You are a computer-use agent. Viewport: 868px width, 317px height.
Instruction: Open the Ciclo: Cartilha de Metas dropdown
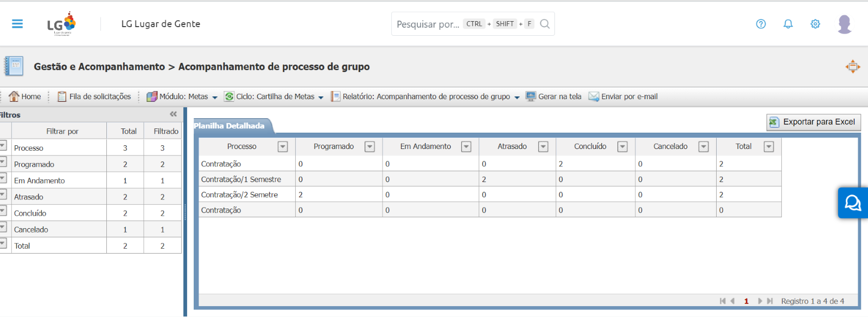274,96
